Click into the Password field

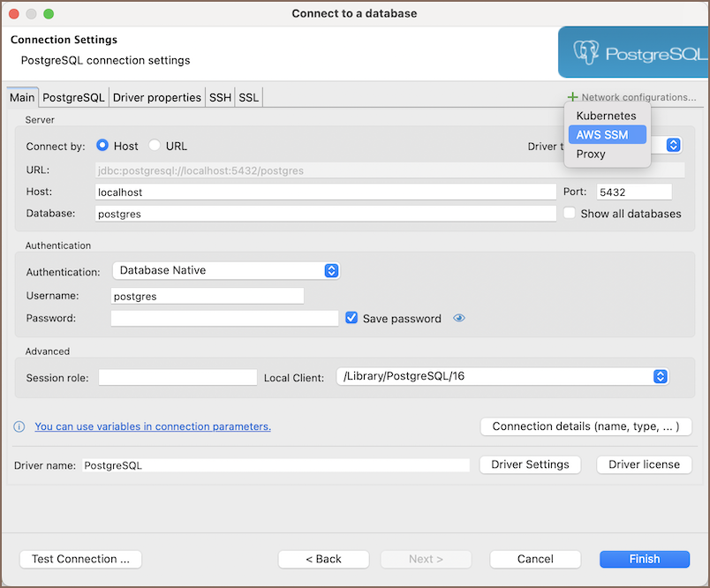click(x=224, y=319)
